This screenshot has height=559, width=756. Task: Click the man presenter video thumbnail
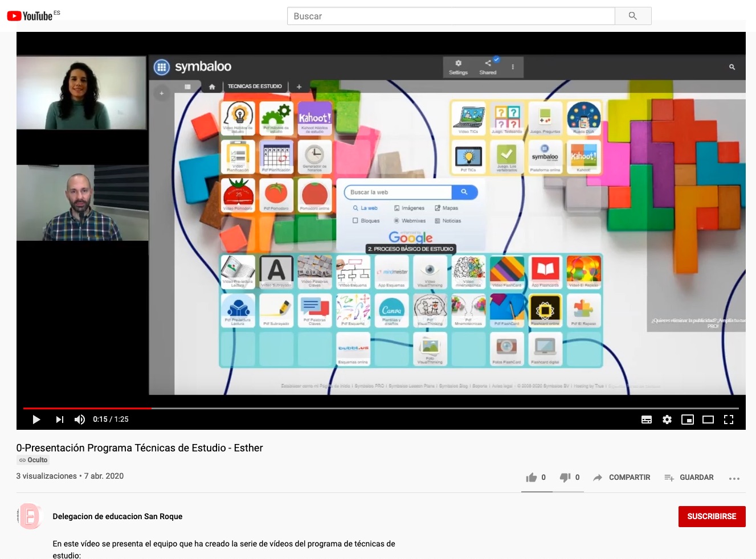[x=83, y=203]
